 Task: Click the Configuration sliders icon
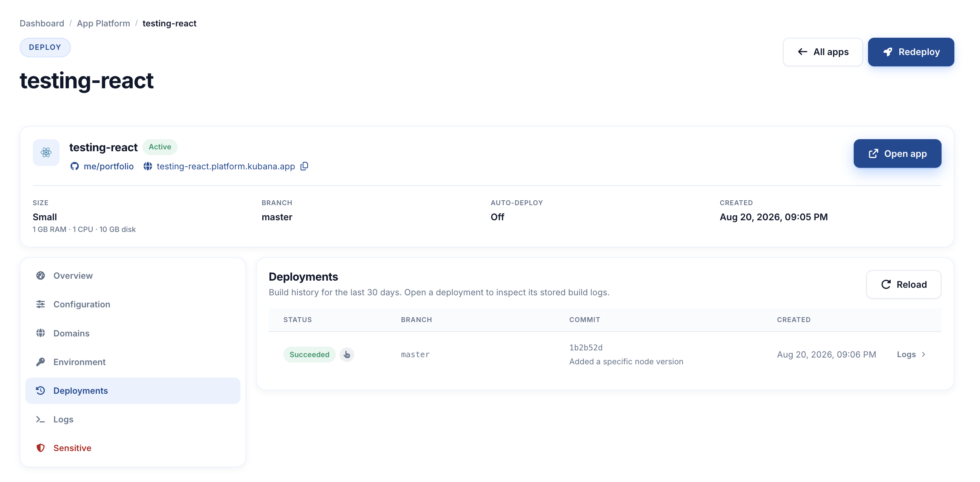click(x=40, y=304)
